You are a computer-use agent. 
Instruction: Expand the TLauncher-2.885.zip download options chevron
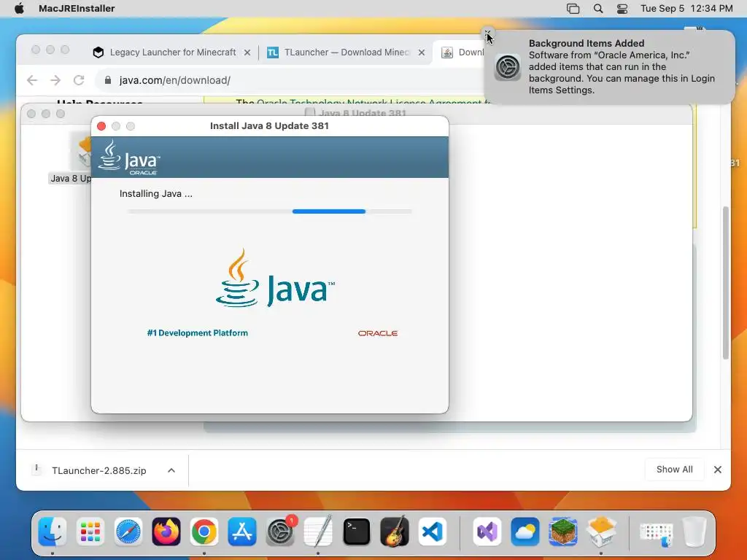171,470
